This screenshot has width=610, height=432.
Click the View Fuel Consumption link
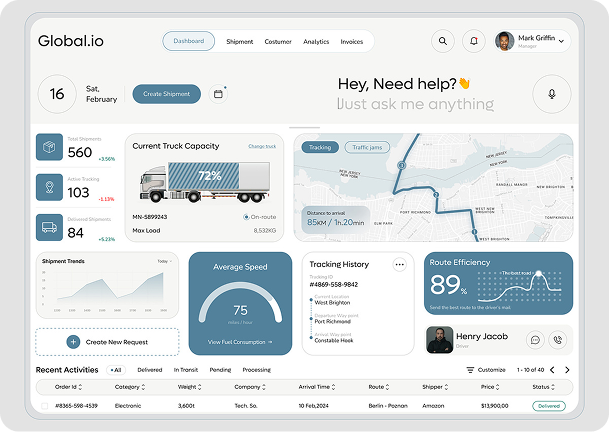coord(240,342)
